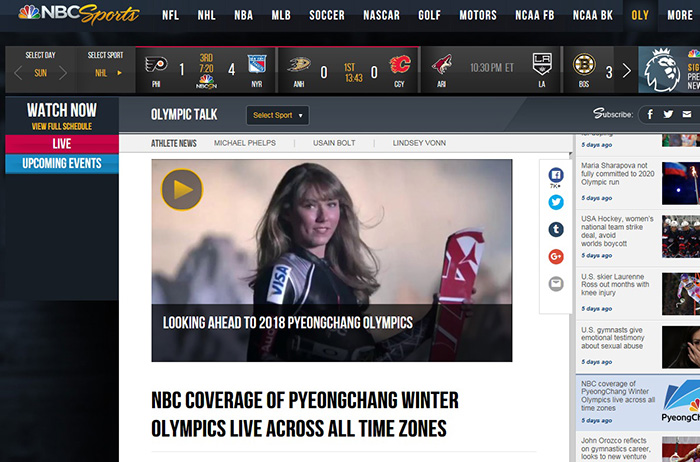The width and height of the screenshot is (700, 462).
Task: Open the 10:30 PM ET game time
Action: 492,68
